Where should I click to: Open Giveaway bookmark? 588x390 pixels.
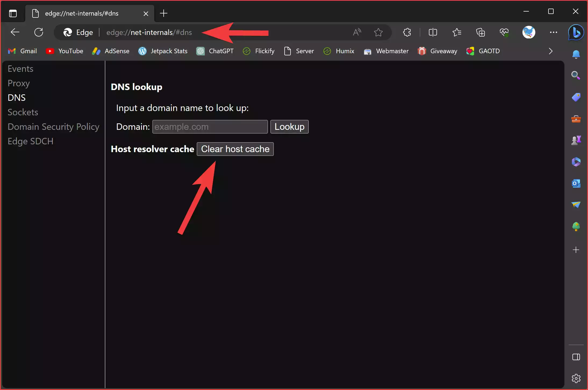click(x=438, y=51)
